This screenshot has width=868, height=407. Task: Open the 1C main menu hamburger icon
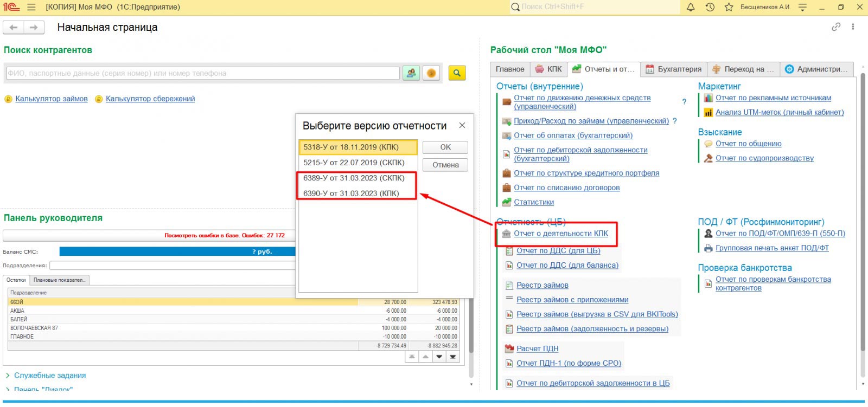point(31,7)
